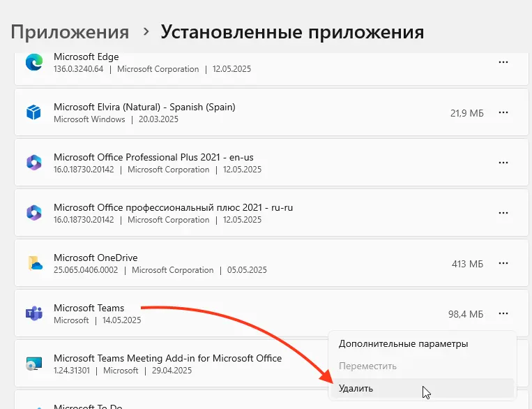Click the Microsoft Teams app icon

(x=34, y=313)
